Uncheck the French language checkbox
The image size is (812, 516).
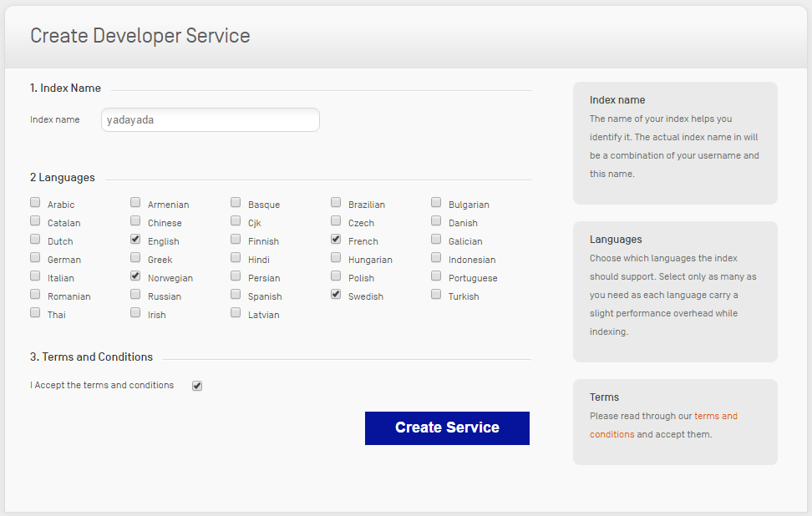pyautogui.click(x=336, y=239)
